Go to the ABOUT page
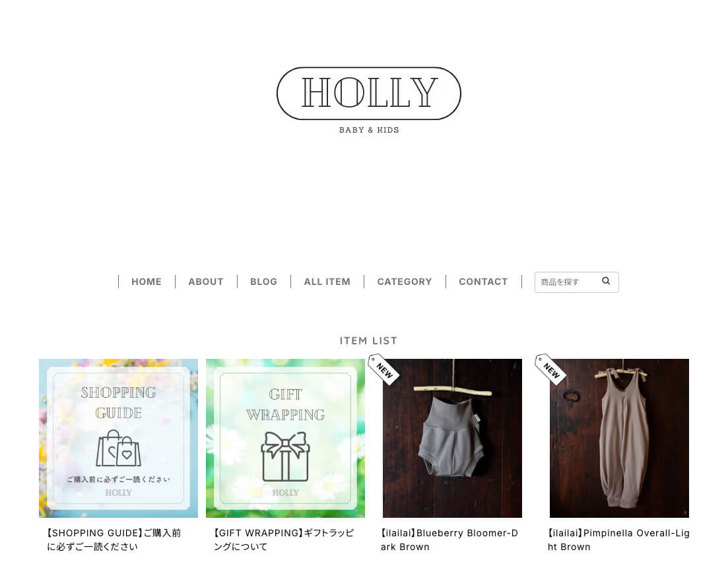Viewport: 728px width, 562px height. tap(206, 282)
